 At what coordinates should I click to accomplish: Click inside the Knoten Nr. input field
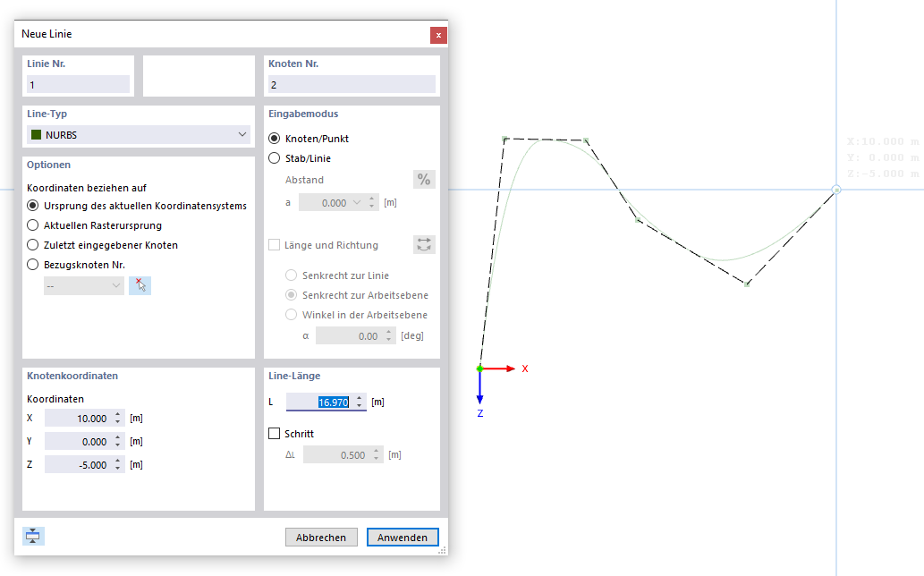(x=351, y=82)
